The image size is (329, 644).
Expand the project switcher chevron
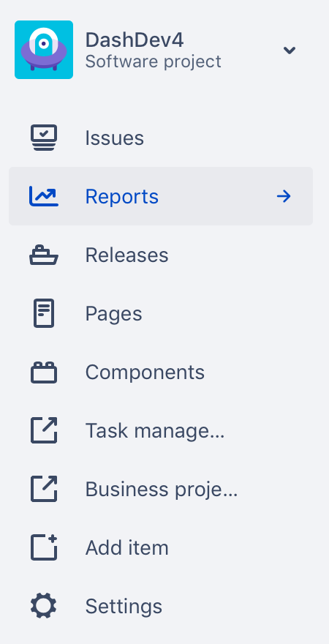pos(290,50)
